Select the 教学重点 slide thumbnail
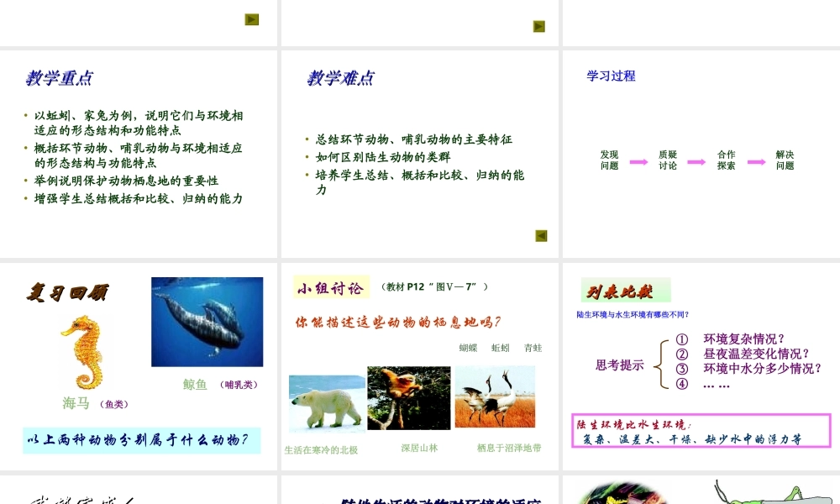The width and height of the screenshot is (840, 504). pos(139,154)
